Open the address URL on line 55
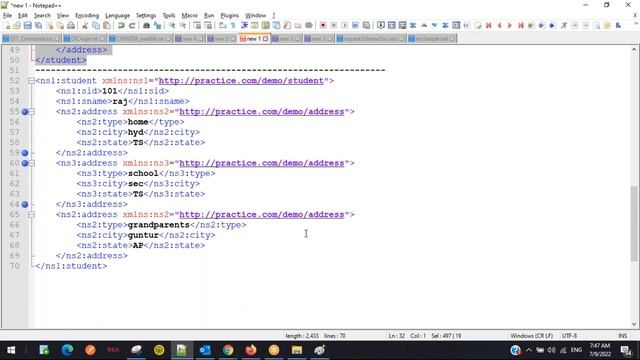This screenshot has width=640, height=360. point(262,112)
